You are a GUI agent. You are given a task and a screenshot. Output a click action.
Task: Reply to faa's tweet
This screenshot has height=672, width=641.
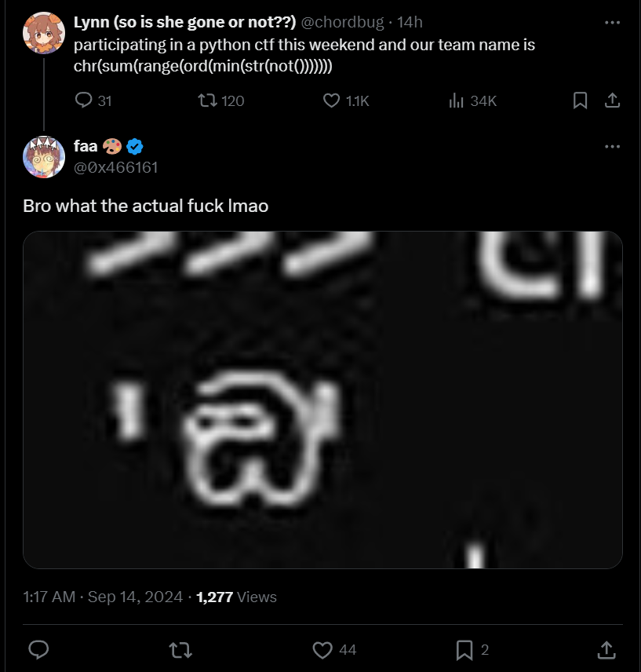click(x=38, y=649)
